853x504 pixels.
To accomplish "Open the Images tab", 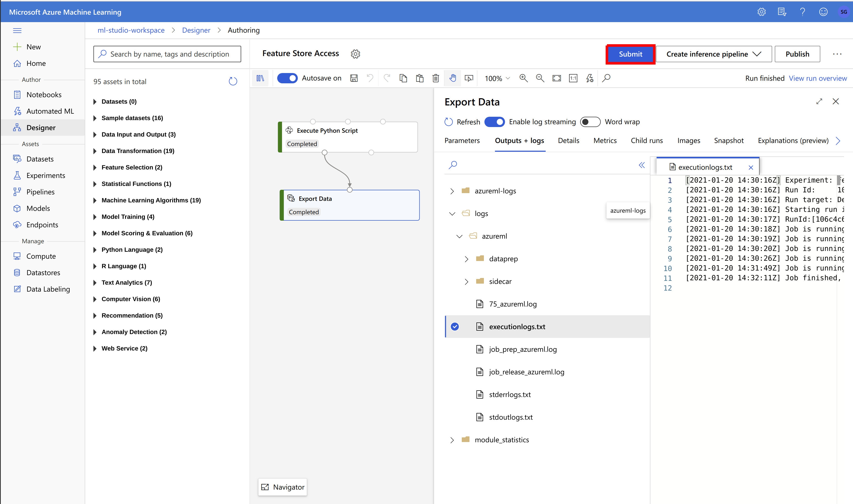I will pos(689,141).
